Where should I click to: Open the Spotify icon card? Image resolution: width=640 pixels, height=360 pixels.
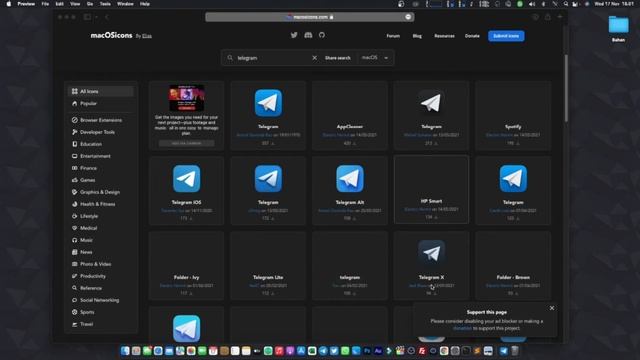coord(513,116)
